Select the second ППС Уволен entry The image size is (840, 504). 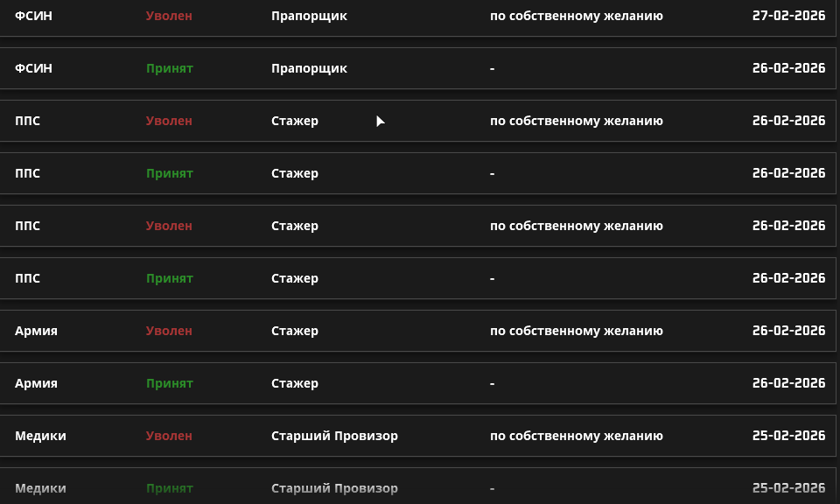coord(169,225)
